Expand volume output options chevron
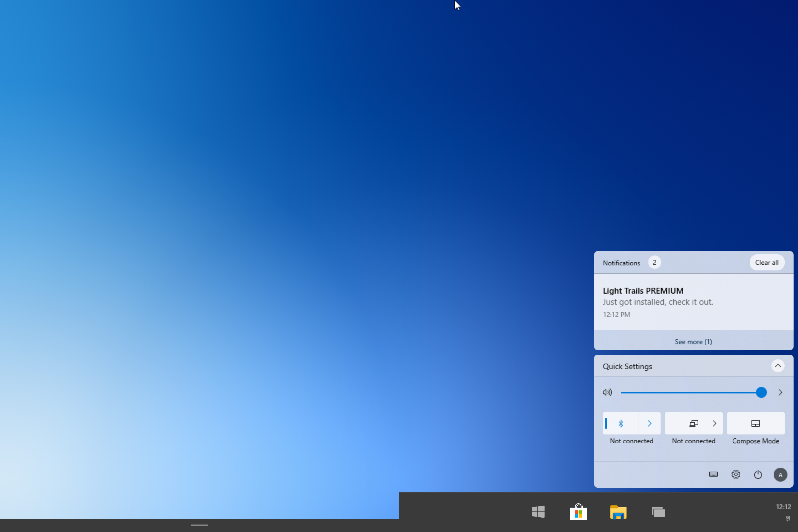Image resolution: width=798 pixels, height=532 pixels. 780,393
